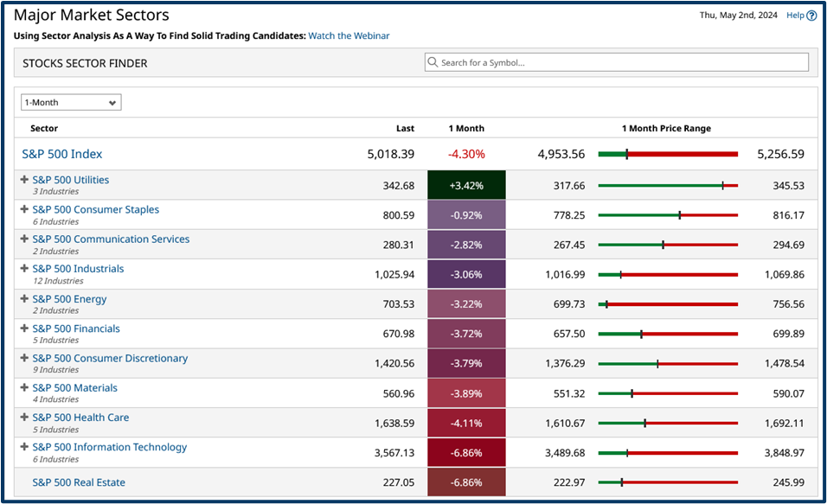Open the Watch the Webinar link
This screenshot has width=827, height=504.
pos(349,35)
